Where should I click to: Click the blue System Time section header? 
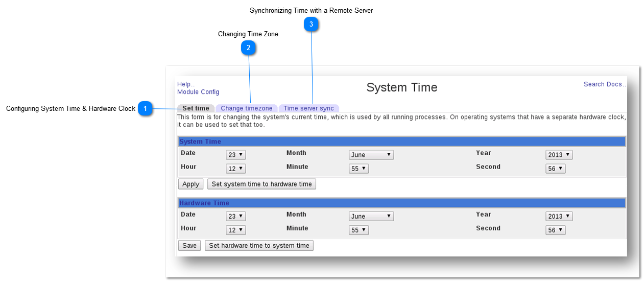[x=401, y=142]
